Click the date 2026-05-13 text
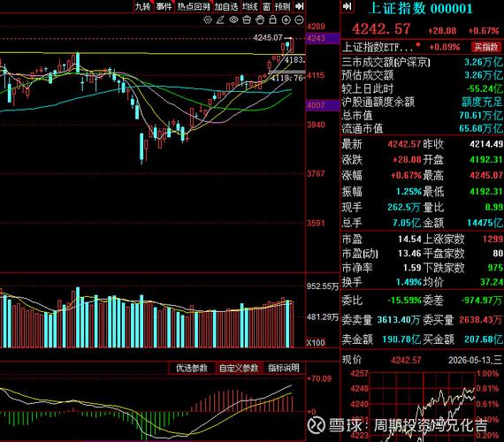This screenshot has height=442, width=504. [x=470, y=360]
